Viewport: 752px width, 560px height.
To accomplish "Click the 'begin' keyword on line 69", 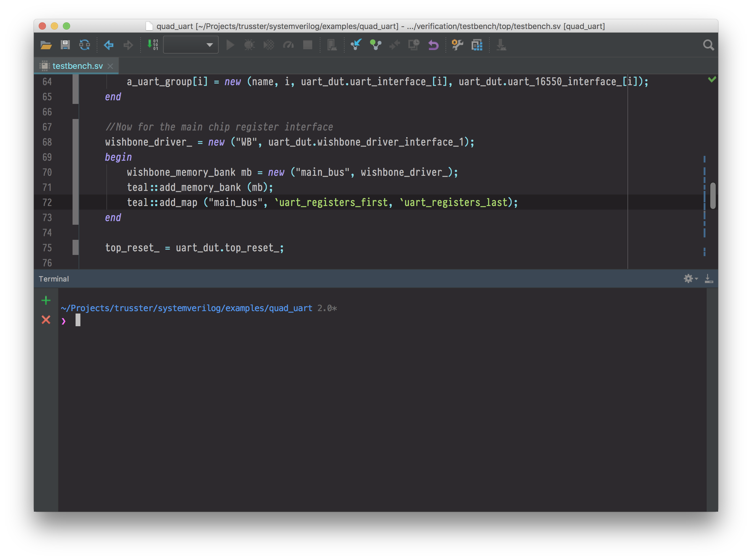I will coord(118,157).
